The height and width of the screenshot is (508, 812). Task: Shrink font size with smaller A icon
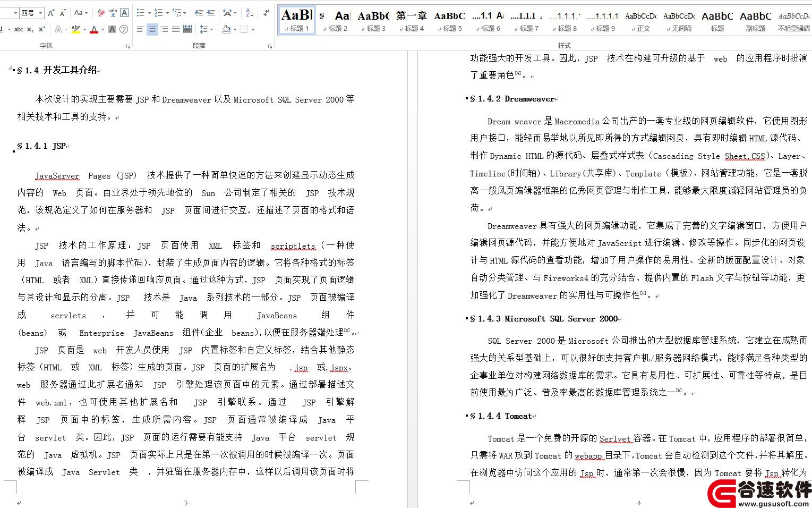coord(63,13)
